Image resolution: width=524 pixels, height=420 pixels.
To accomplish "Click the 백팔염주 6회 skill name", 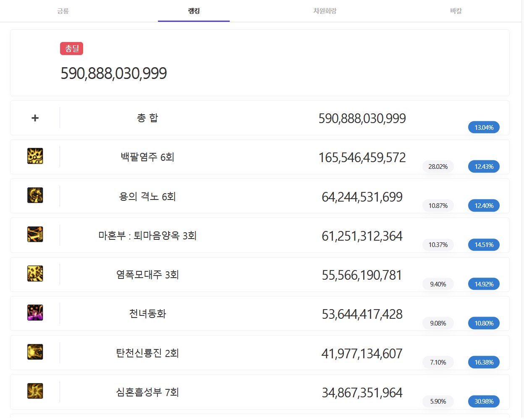I will pyautogui.click(x=147, y=157).
